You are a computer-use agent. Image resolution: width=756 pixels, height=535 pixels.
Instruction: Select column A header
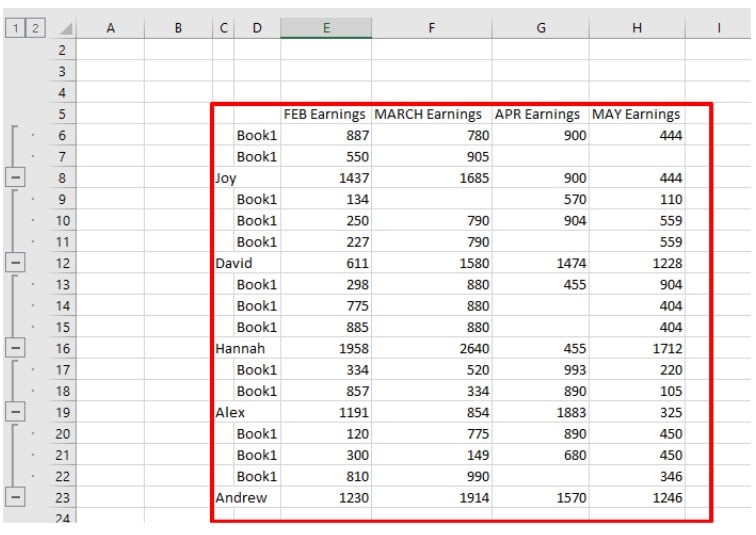point(110,29)
